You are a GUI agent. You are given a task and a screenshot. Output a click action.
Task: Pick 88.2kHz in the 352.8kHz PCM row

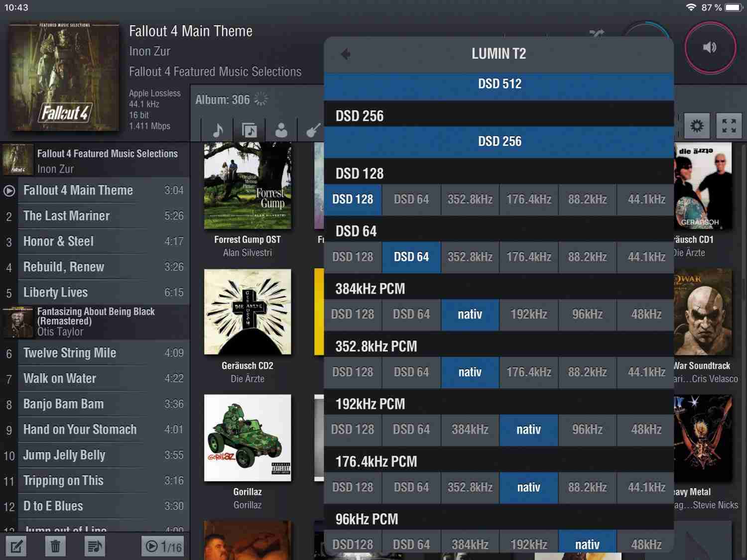click(588, 372)
